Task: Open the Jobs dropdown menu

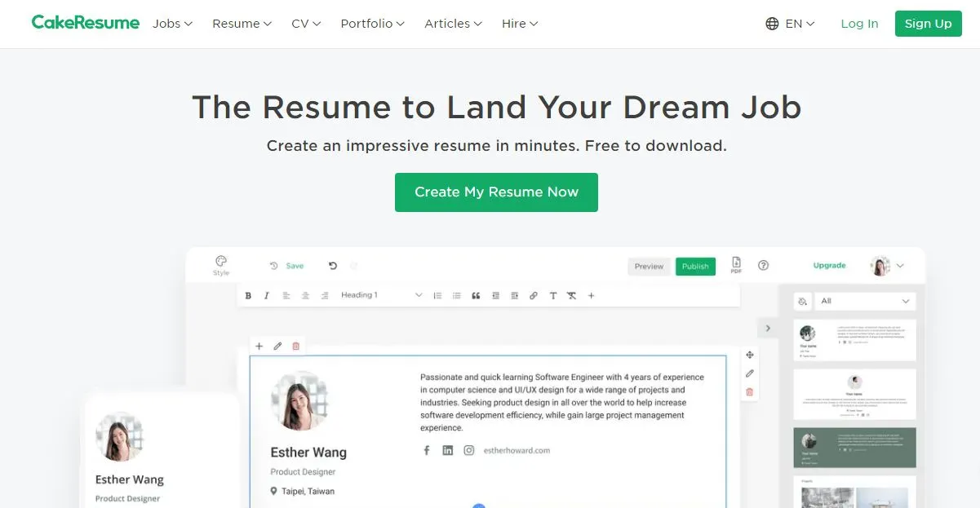Action: coord(172,24)
